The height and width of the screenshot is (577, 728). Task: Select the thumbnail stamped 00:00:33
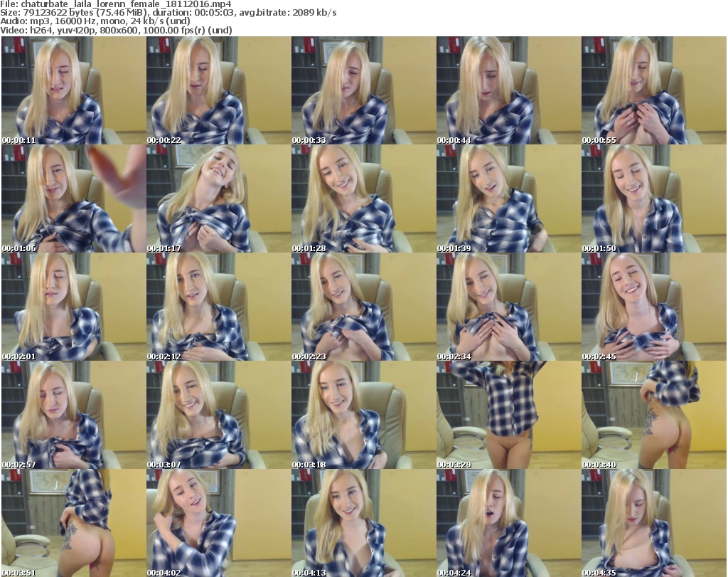(363, 90)
